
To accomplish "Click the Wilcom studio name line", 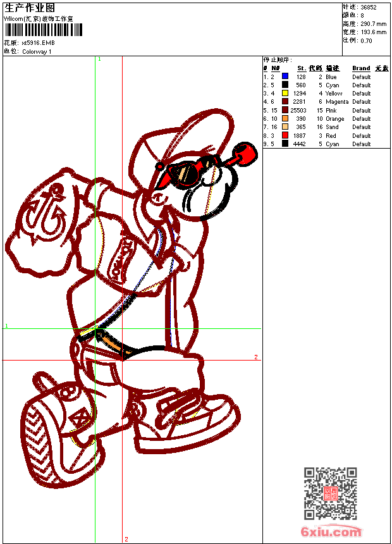I will click(x=39, y=19).
